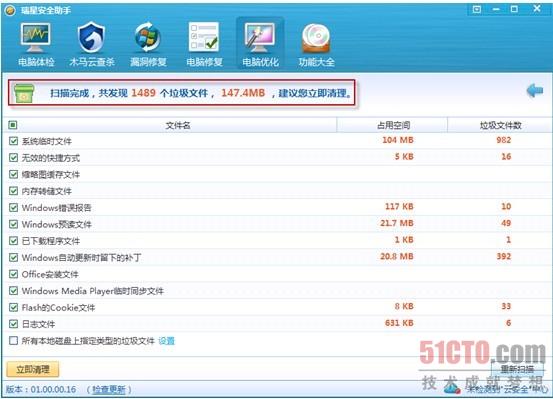This screenshot has width=553, height=399.
Task: Click the 垃圾文件数 column header
Action: (500, 125)
